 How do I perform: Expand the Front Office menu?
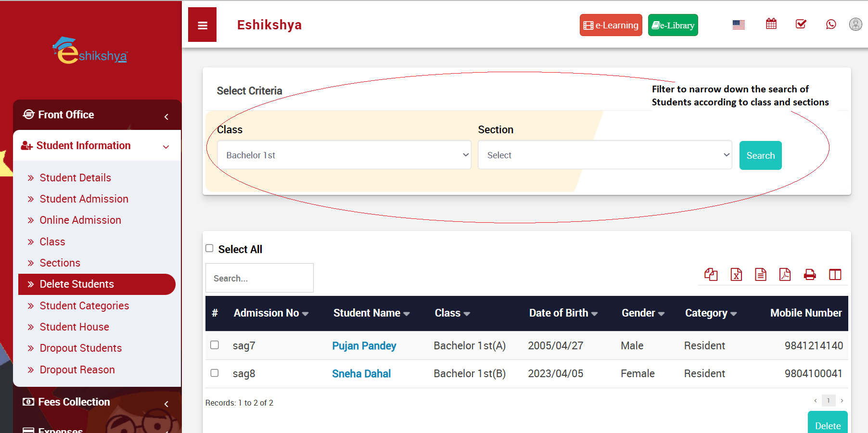(x=97, y=115)
